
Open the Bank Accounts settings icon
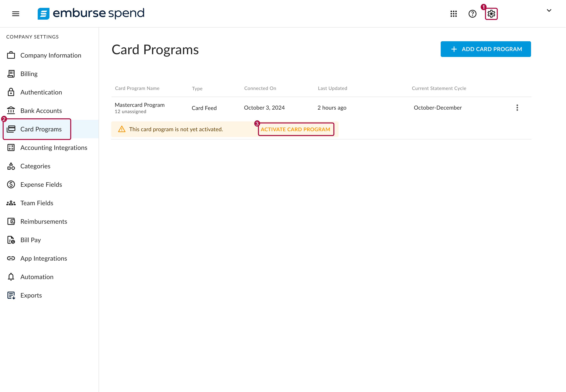[x=11, y=111]
